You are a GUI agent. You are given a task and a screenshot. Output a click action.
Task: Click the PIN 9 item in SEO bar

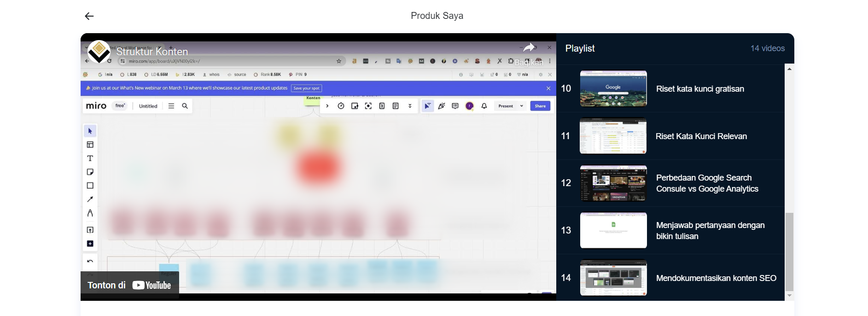coord(298,74)
